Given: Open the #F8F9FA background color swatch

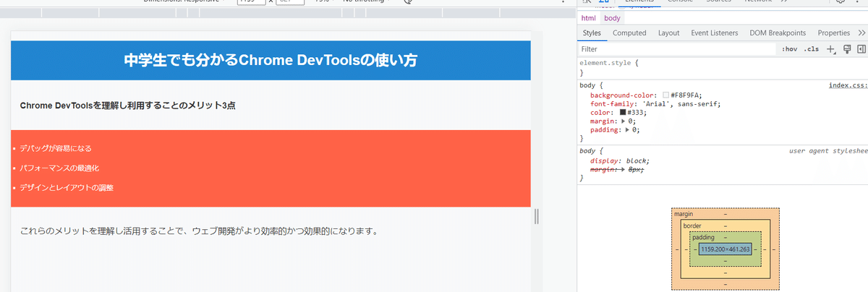Looking at the screenshot, I should (x=665, y=95).
